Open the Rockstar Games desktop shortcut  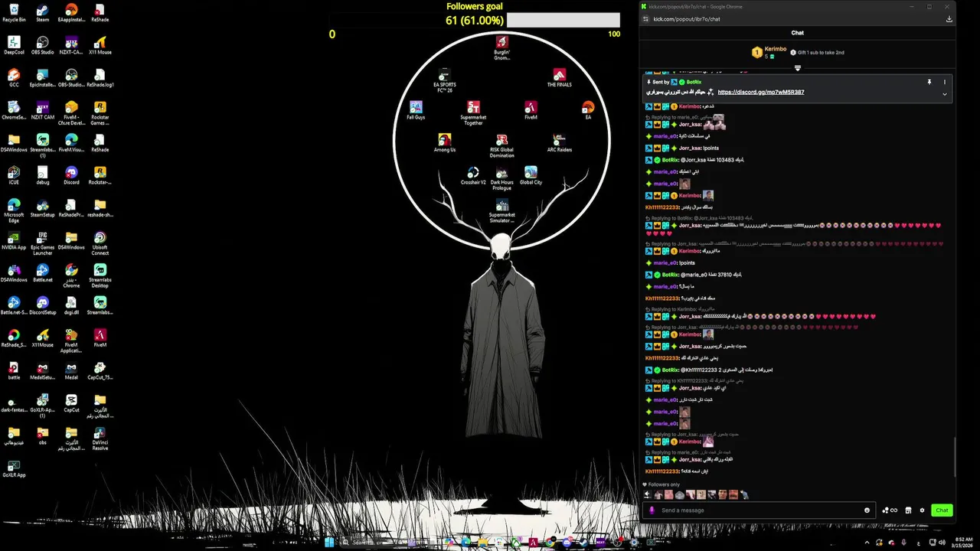[100, 113]
